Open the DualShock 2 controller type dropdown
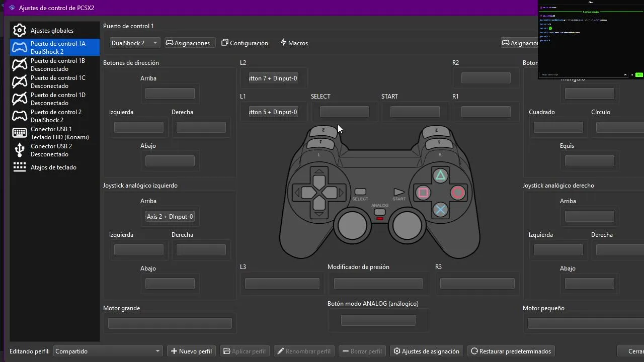Screen dimensions: 644x362 (x=135, y=43)
